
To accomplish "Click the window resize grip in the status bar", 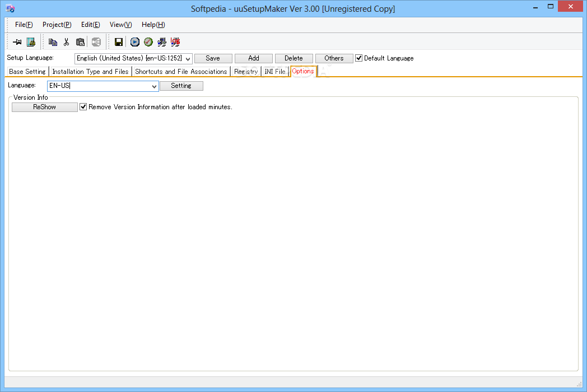I will click(579, 384).
